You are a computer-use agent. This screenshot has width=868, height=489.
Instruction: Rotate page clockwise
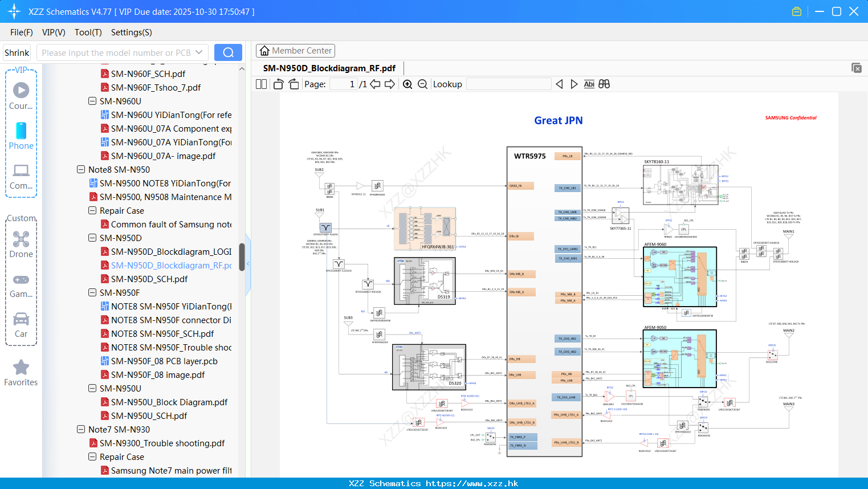pyautogui.click(x=294, y=84)
